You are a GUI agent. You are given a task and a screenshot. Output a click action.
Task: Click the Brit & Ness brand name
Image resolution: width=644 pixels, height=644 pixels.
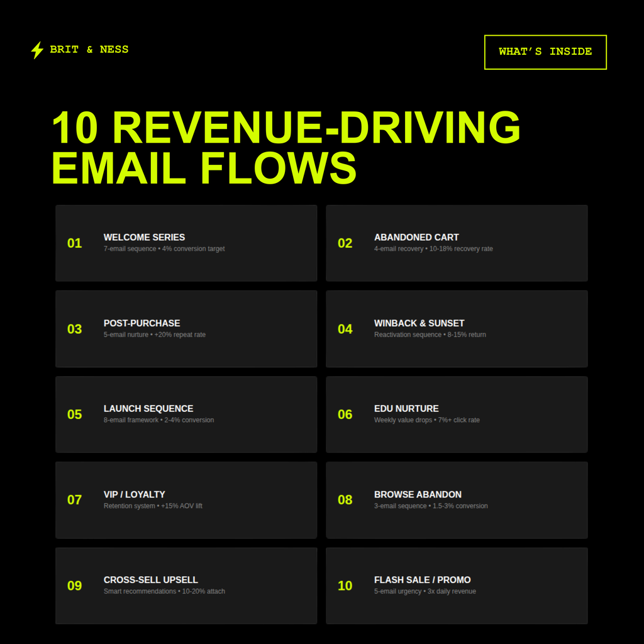coord(89,50)
